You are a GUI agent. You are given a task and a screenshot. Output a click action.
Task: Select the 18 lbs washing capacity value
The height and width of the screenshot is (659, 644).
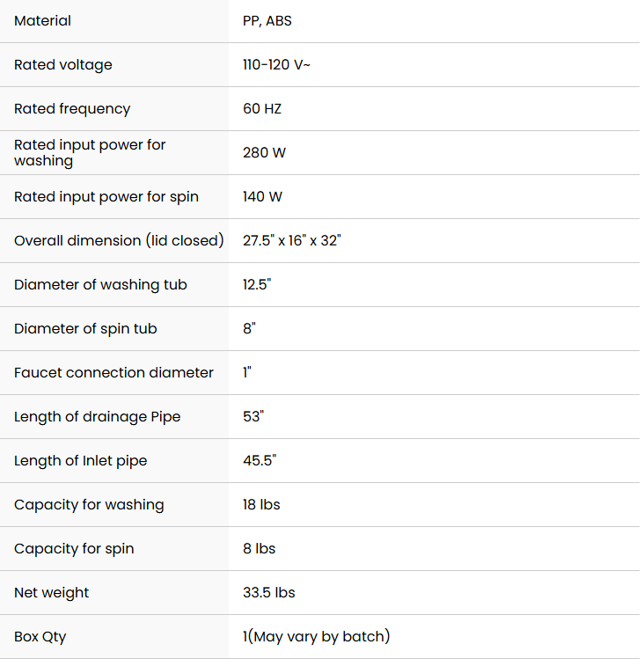point(261,504)
